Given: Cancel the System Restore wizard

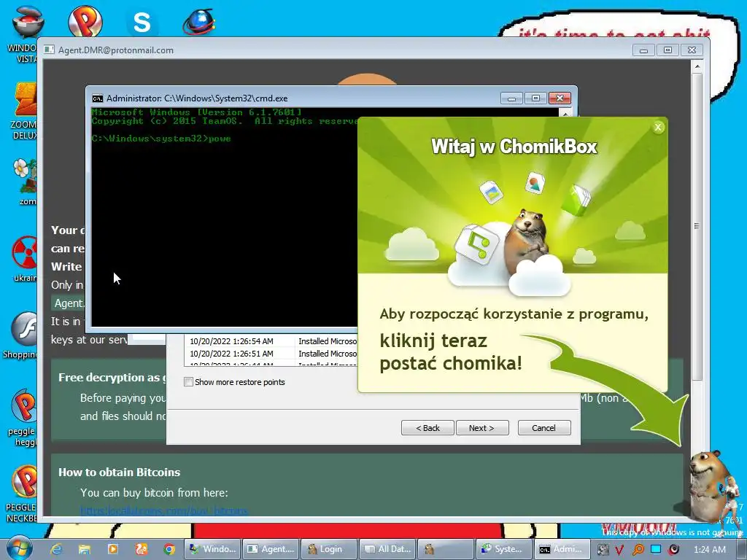Looking at the screenshot, I should click(x=544, y=427).
